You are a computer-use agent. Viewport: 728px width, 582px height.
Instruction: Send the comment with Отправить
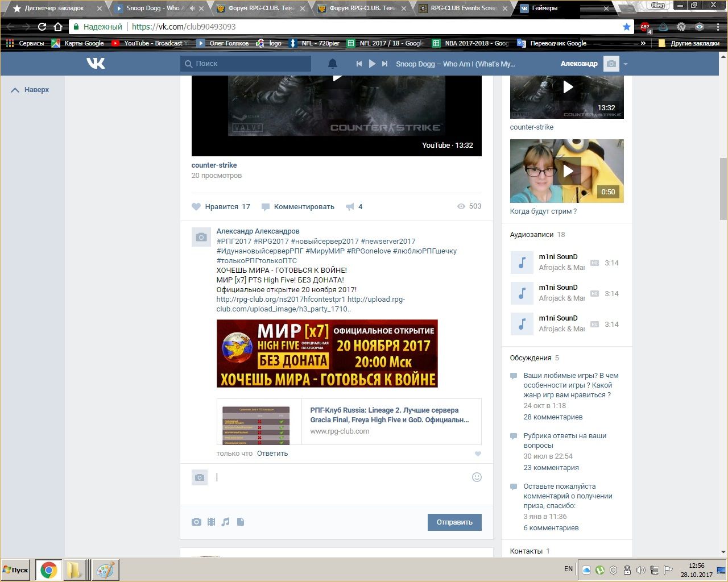tap(454, 522)
